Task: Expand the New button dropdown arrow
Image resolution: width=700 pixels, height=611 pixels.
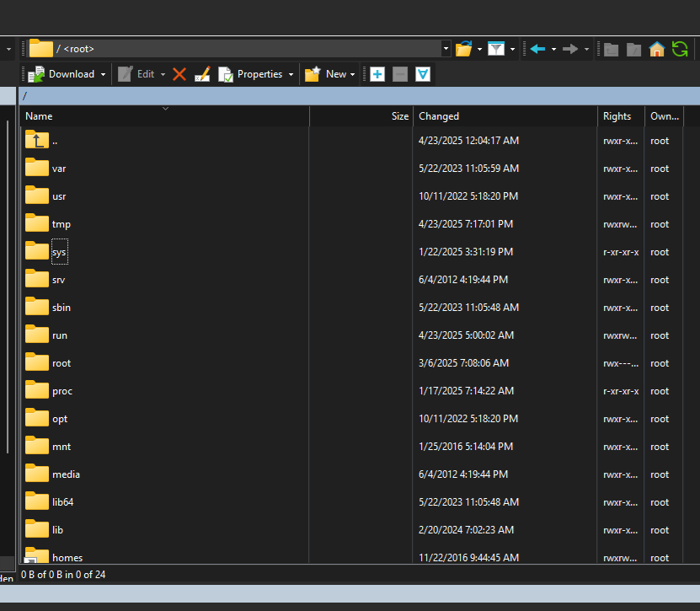Action: pyautogui.click(x=353, y=74)
